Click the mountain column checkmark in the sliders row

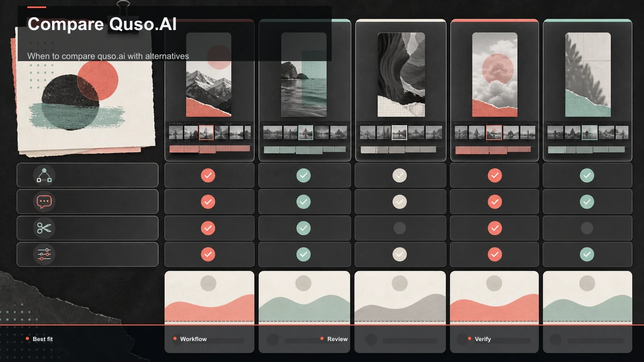pyautogui.click(x=208, y=254)
